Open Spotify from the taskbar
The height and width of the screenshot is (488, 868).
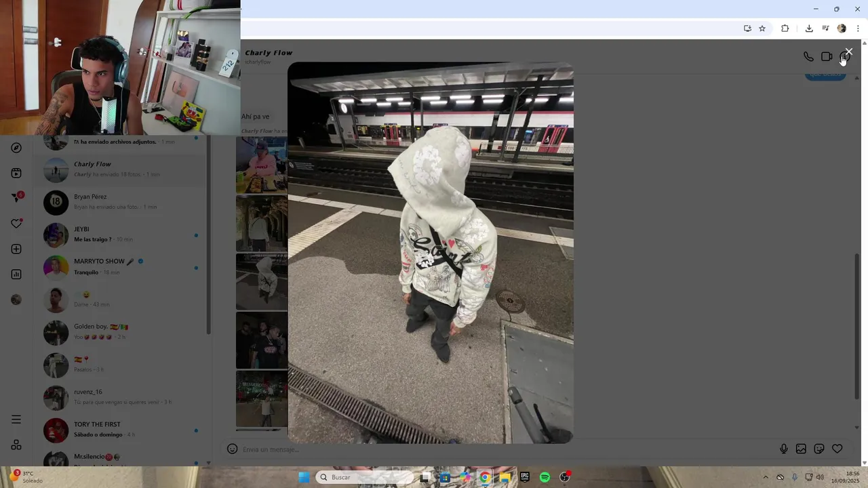coord(545,477)
